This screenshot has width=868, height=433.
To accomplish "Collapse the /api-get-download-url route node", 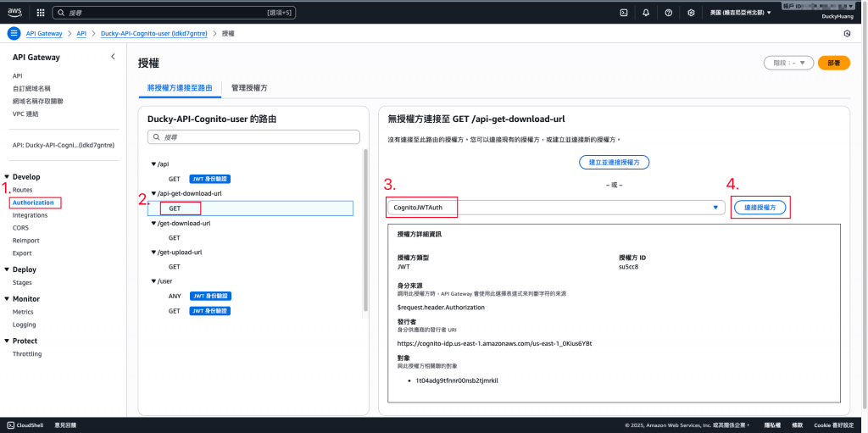I will [x=153, y=194].
